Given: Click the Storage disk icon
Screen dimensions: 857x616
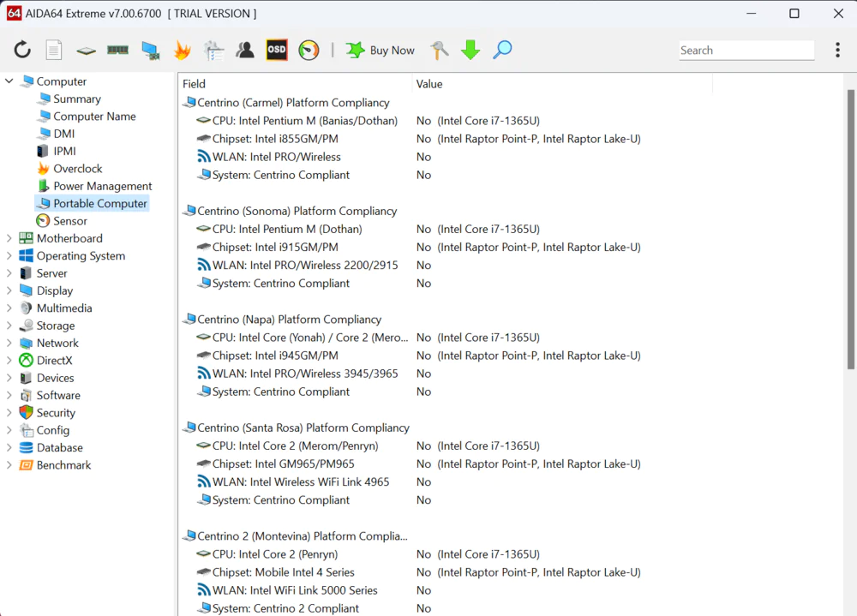Looking at the screenshot, I should (26, 326).
